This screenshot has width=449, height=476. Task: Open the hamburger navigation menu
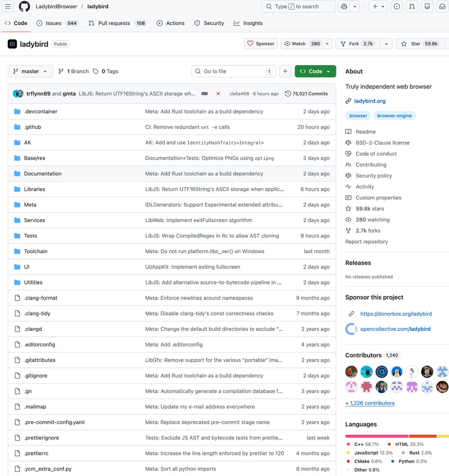[8, 6]
